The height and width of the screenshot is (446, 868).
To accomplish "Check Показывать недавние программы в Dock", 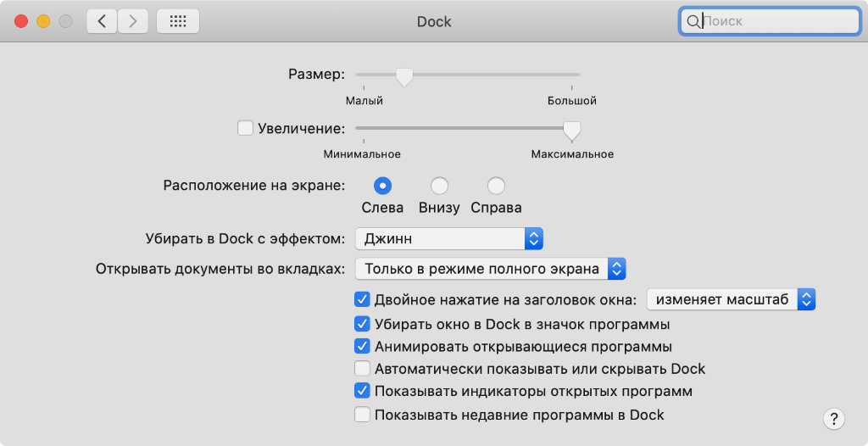I will click(363, 415).
